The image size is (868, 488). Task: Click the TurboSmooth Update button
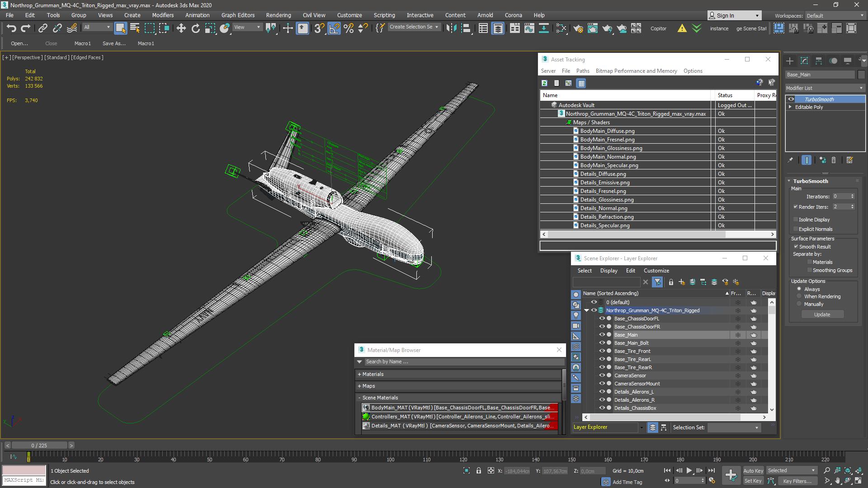point(822,314)
